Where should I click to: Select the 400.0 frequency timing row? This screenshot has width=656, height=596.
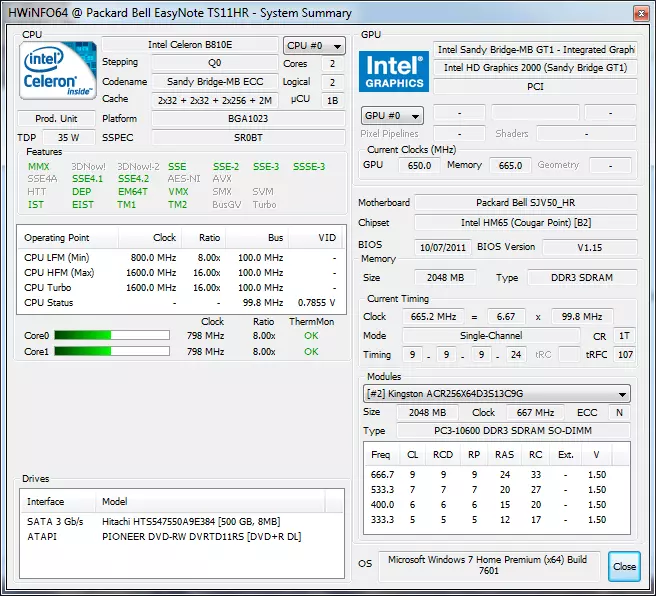(497, 505)
